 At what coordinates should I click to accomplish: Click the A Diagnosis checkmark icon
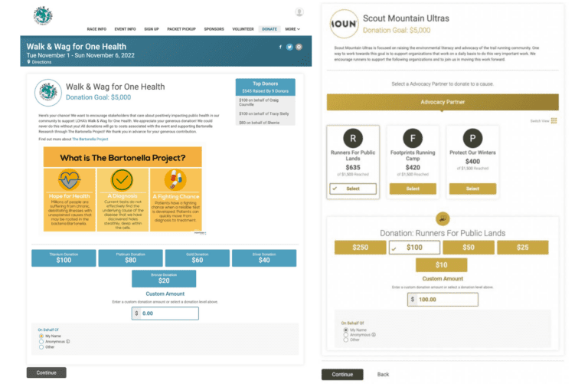tap(122, 180)
